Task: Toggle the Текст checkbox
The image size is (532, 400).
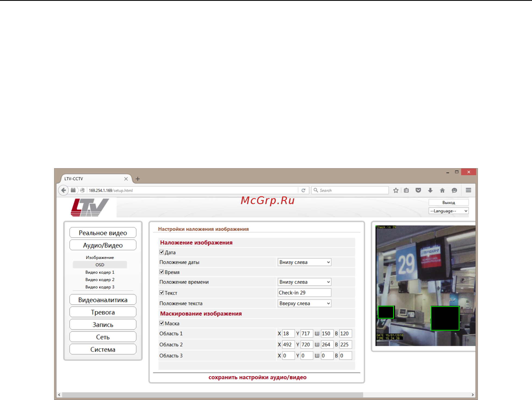Action: pos(162,293)
